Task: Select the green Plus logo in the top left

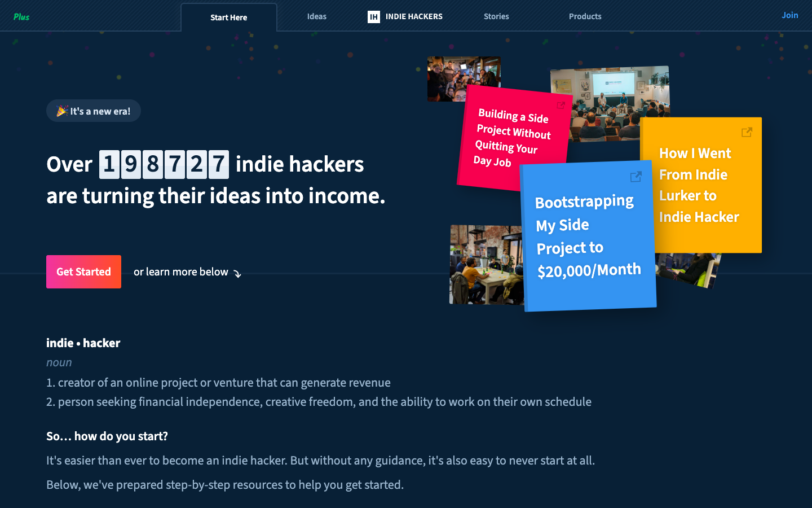Action: coord(21,16)
